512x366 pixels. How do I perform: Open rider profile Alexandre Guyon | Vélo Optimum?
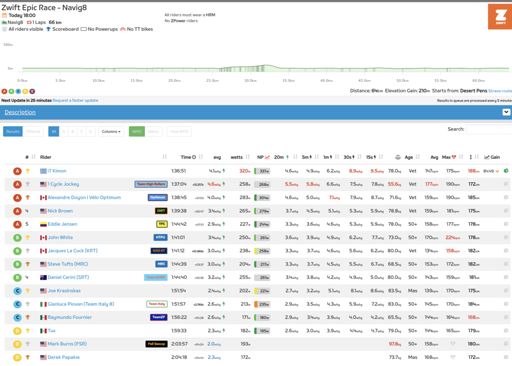[84, 198]
